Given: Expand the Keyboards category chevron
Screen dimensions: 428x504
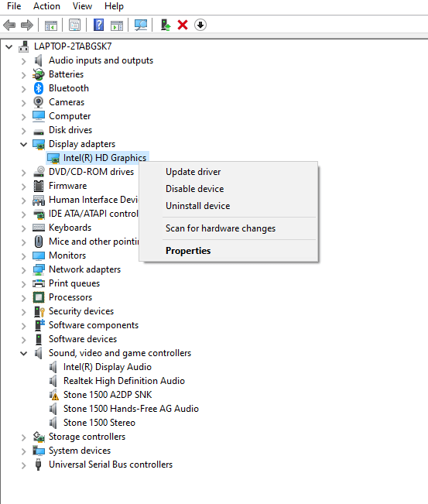Looking at the screenshot, I should point(23,228).
